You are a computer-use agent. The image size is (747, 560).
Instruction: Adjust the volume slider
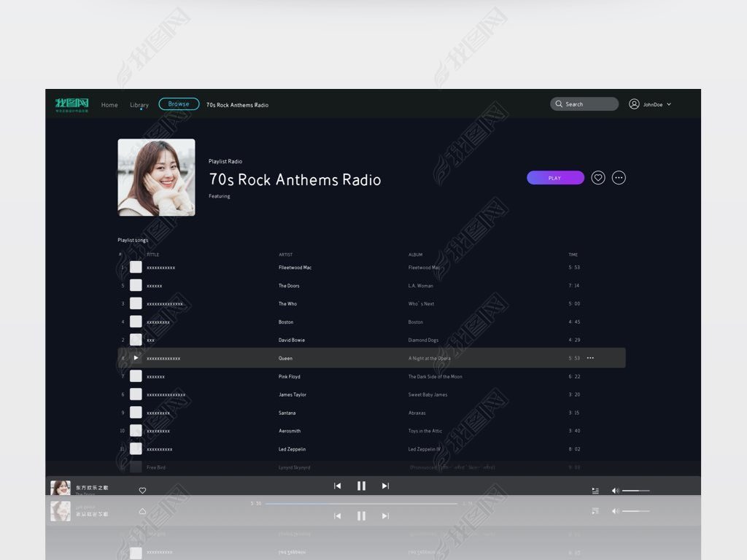tap(635, 491)
